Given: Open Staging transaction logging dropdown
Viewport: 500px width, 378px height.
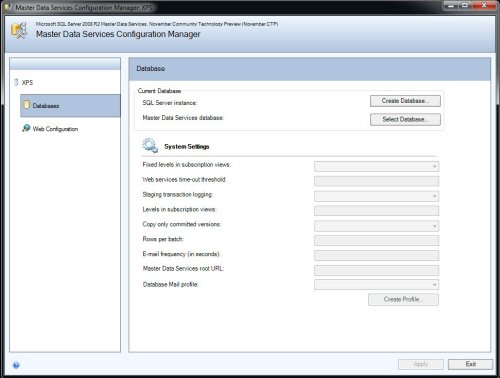Looking at the screenshot, I should 376,196.
